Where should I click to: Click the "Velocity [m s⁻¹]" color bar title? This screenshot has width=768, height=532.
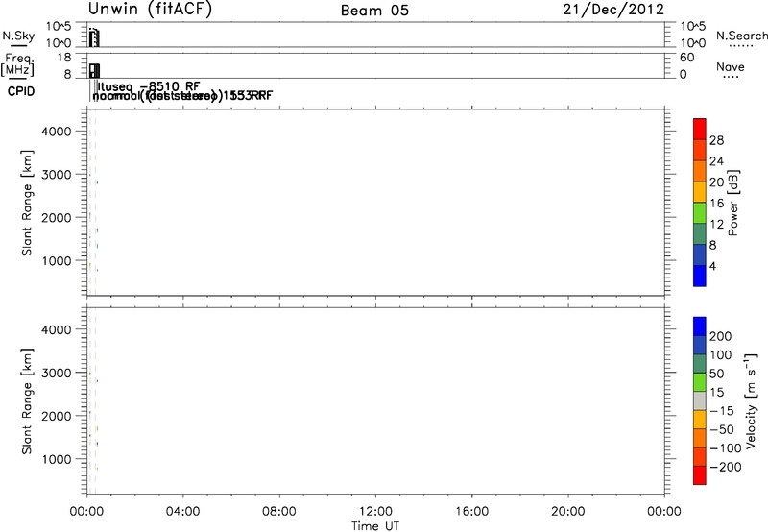[x=751, y=400]
